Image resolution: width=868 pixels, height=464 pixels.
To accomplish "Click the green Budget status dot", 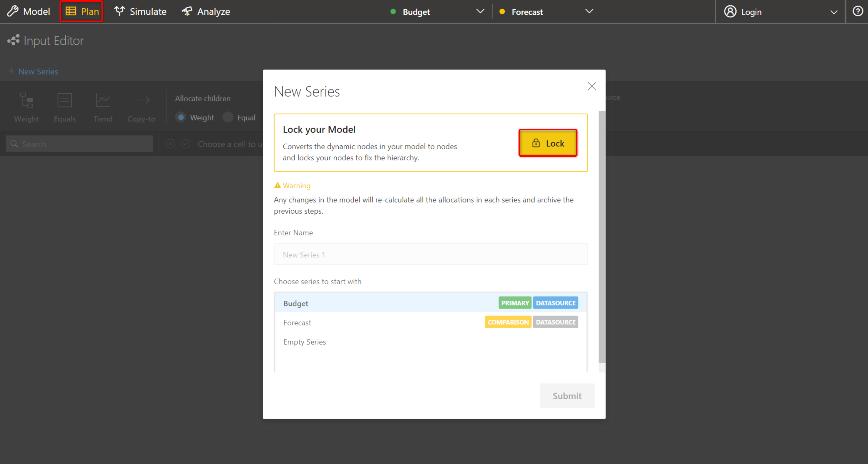I will 393,11.
